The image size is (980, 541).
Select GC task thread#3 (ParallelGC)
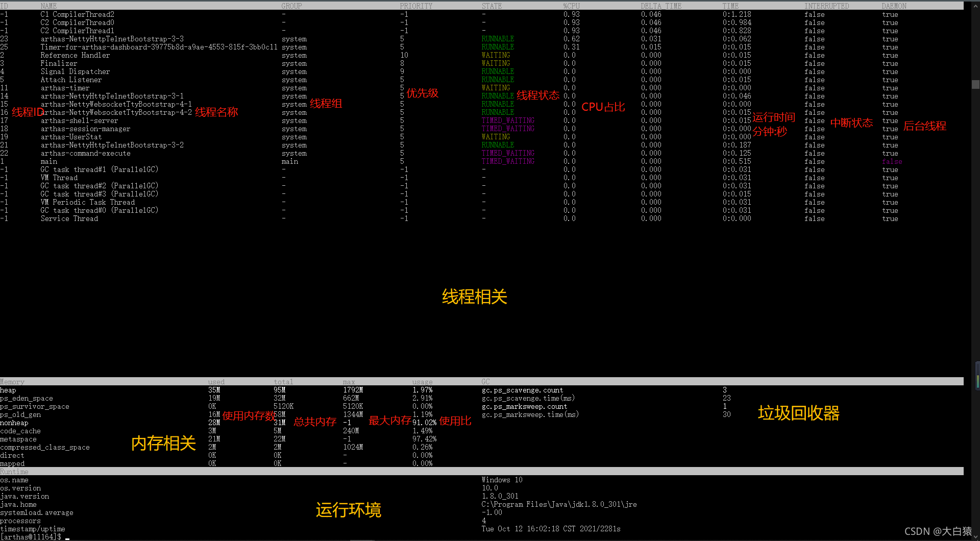pos(100,194)
